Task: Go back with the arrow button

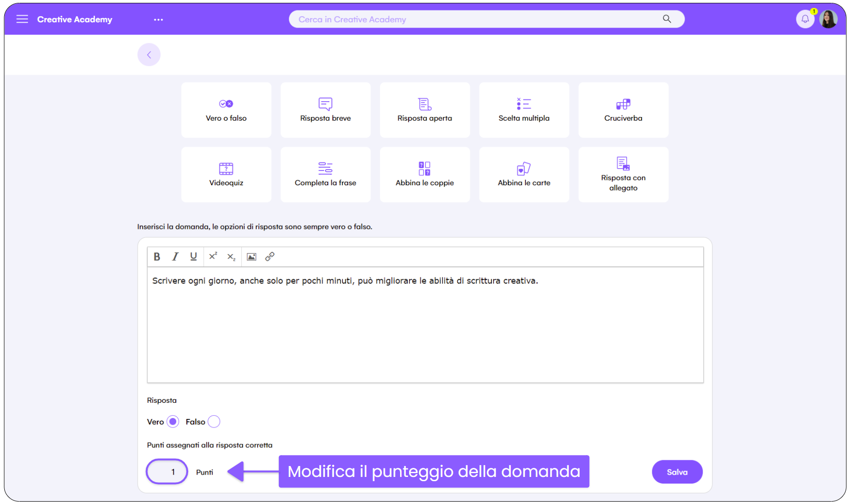Action: pos(149,55)
